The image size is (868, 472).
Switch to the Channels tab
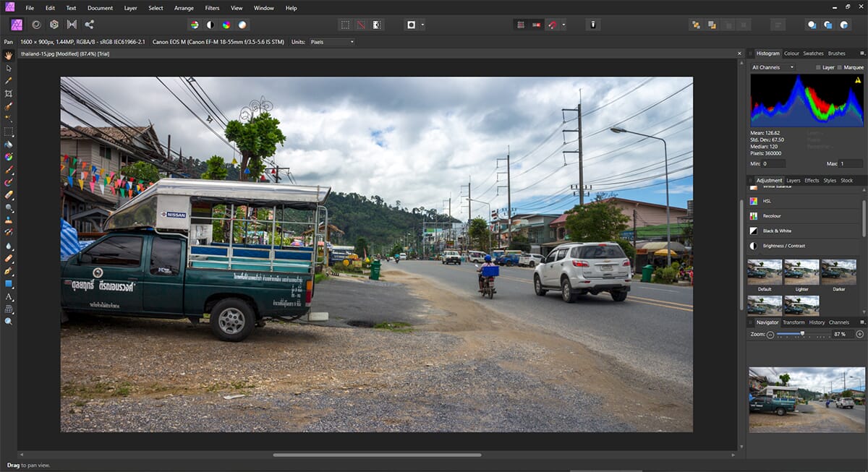839,322
